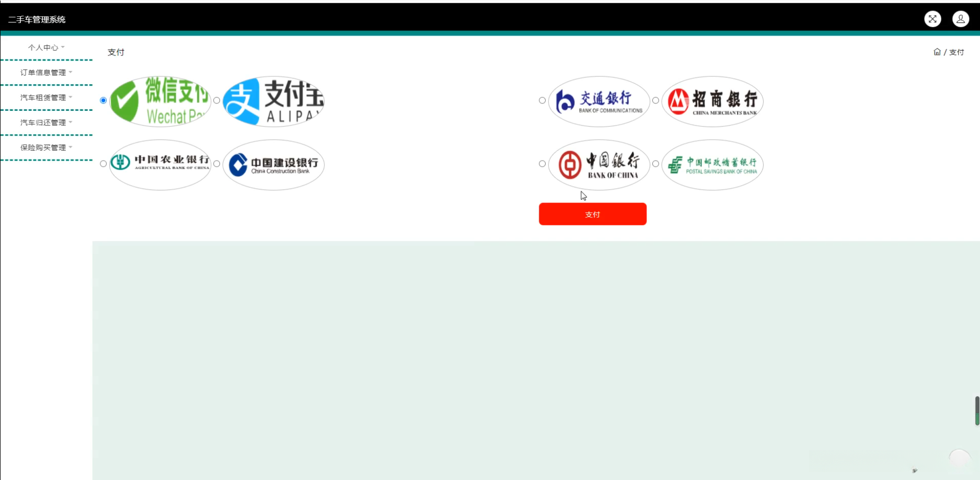Viewport: 980px width, 480px height.
Task: Pick the Postal Savings Bank radio button
Action: [656, 164]
